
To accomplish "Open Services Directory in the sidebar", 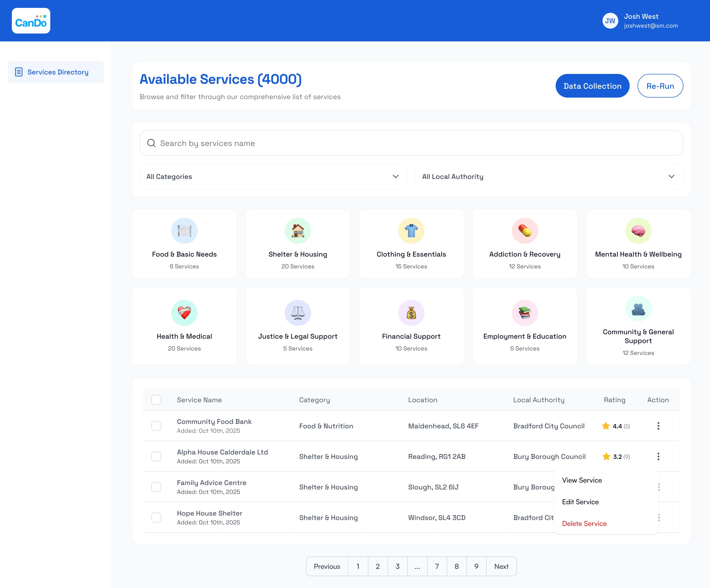I will coord(56,72).
